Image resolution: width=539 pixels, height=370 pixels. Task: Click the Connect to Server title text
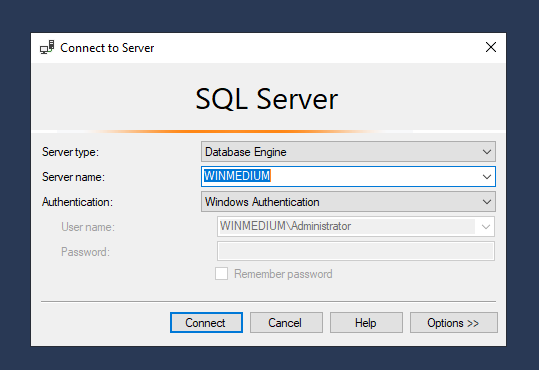pos(107,48)
